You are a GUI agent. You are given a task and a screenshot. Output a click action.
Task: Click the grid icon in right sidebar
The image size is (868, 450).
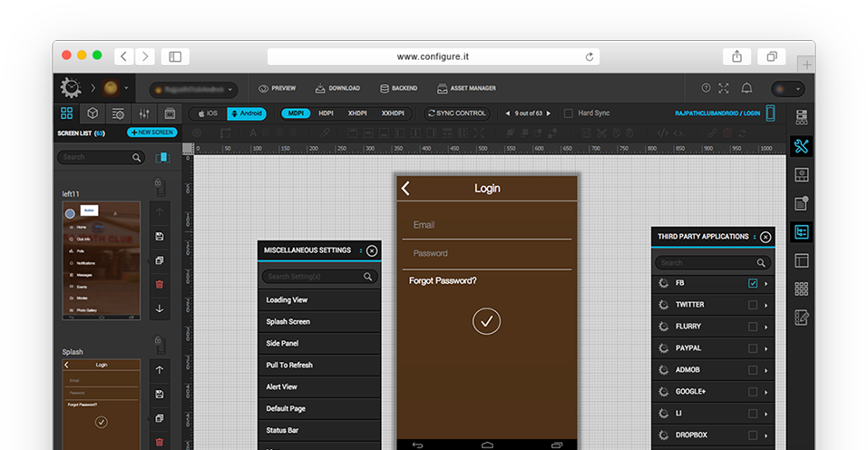(802, 289)
